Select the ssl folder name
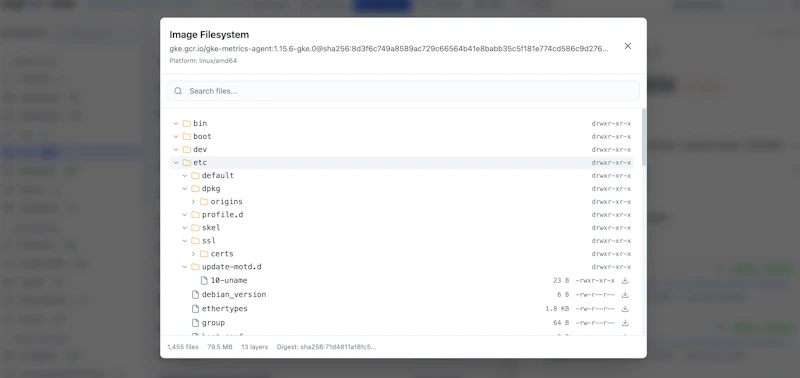 [x=209, y=241]
